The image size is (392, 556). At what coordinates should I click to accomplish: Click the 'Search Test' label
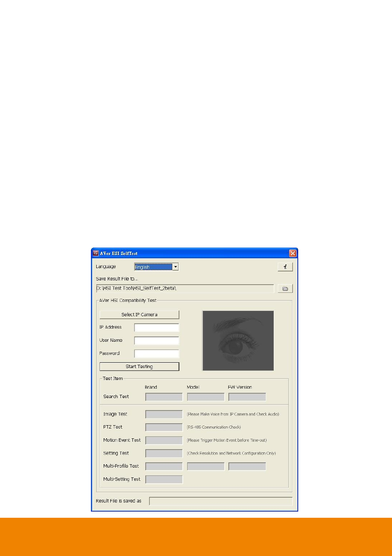[x=116, y=396]
